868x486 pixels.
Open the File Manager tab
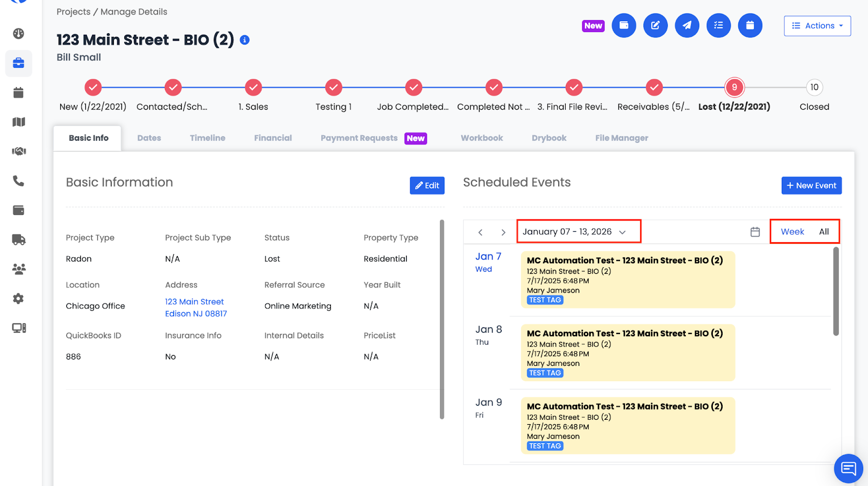pos(621,138)
